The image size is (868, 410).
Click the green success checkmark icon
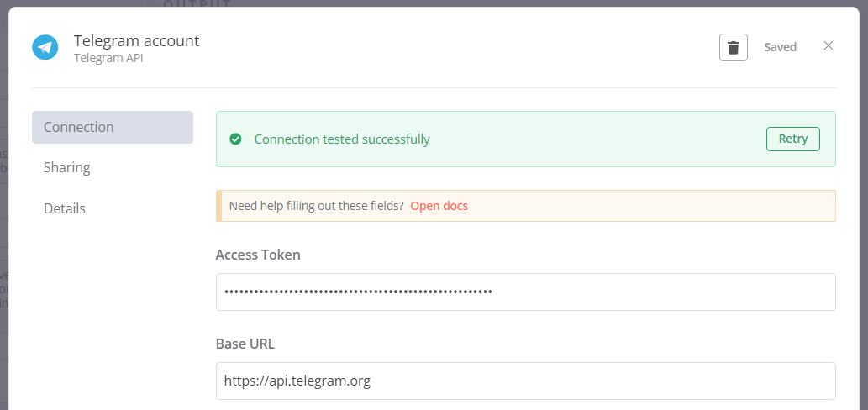coord(236,139)
